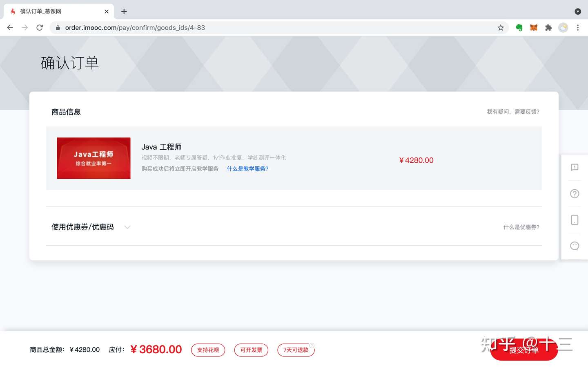This screenshot has height=368, width=588.
Task: Open the mobile app sidebar icon
Action: point(575,220)
